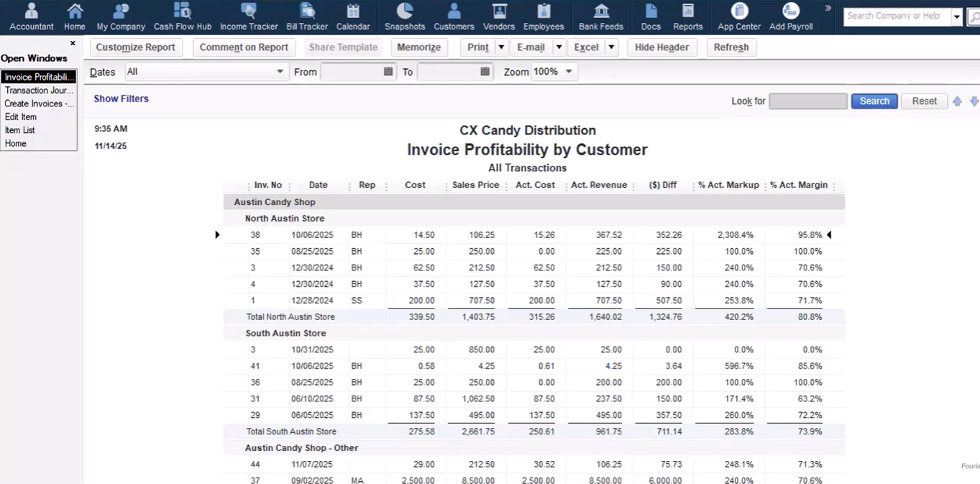The height and width of the screenshot is (484, 980).
Task: Click the Show Filters link
Action: [121, 99]
